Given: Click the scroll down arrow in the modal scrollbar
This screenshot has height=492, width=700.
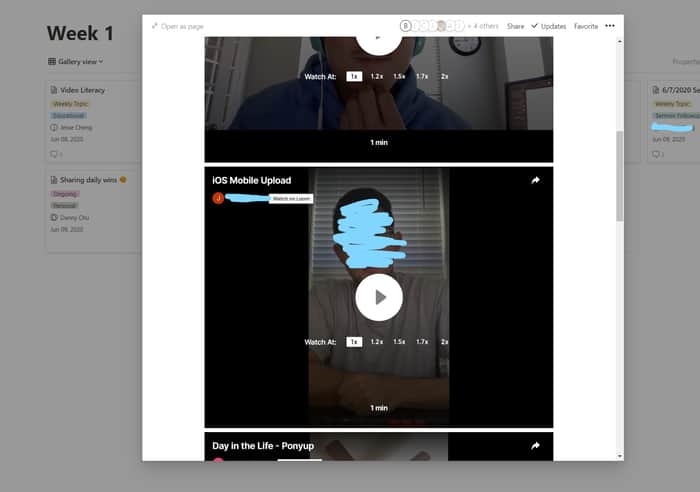Looking at the screenshot, I should (620, 456).
